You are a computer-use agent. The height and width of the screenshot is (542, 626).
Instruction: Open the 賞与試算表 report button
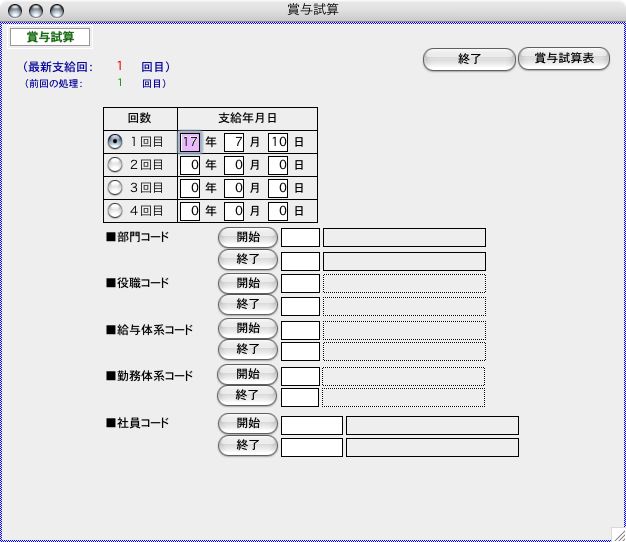(x=564, y=59)
